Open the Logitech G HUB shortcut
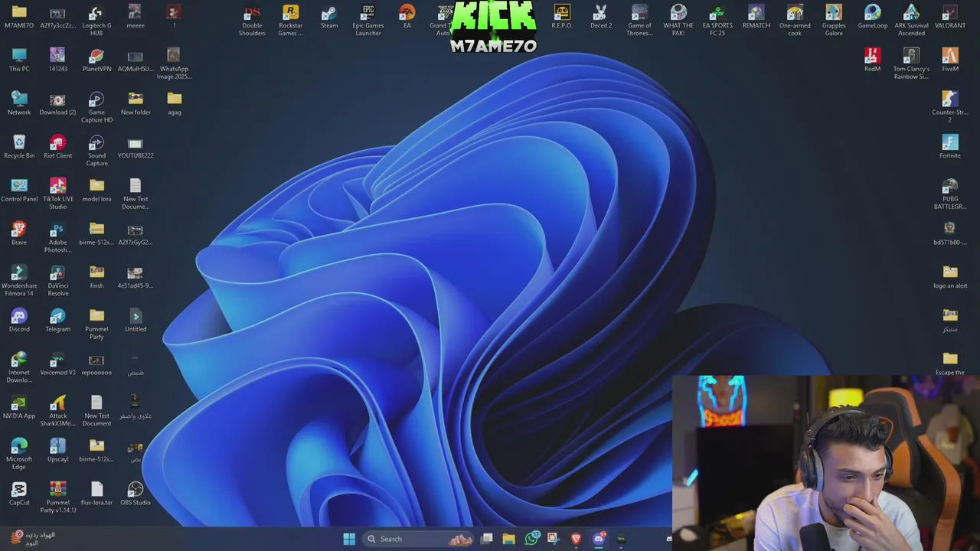Image resolution: width=980 pixels, height=551 pixels. coord(96,21)
